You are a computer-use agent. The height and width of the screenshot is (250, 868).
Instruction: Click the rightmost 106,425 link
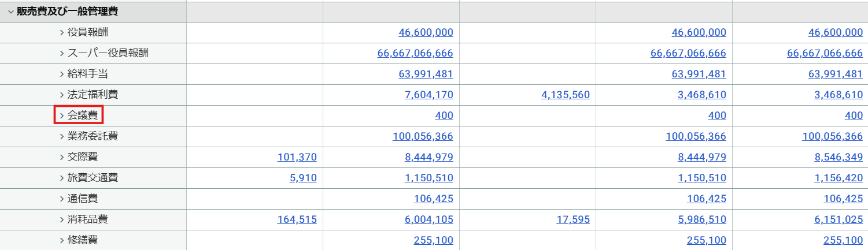(x=843, y=199)
